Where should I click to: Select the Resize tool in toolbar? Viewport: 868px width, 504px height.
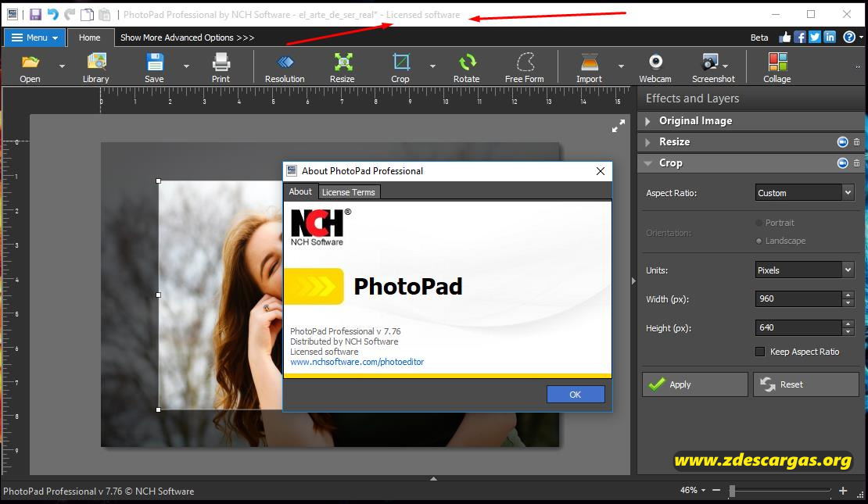[x=342, y=68]
